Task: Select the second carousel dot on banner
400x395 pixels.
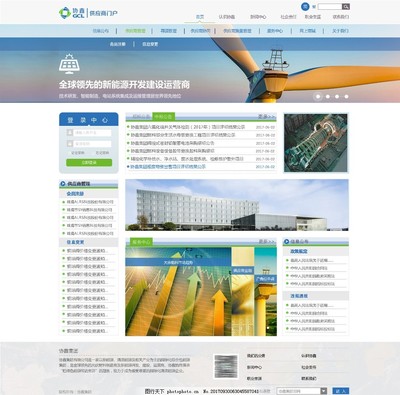Action: 328,96
